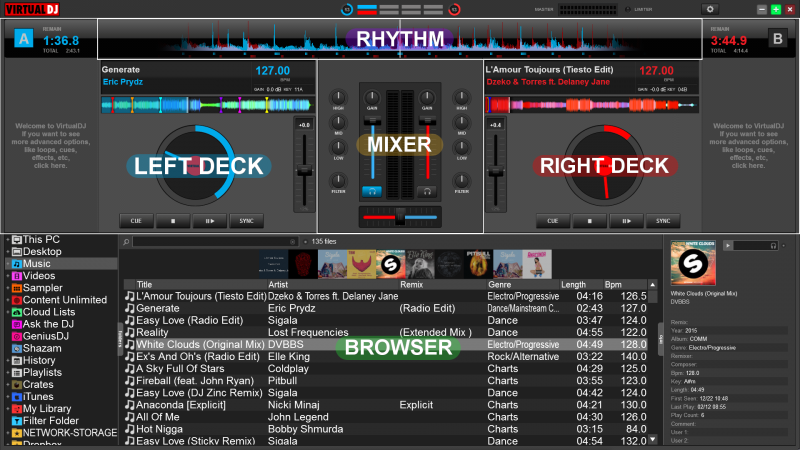
Task: Click the crossfader handle
Action: pos(401,217)
